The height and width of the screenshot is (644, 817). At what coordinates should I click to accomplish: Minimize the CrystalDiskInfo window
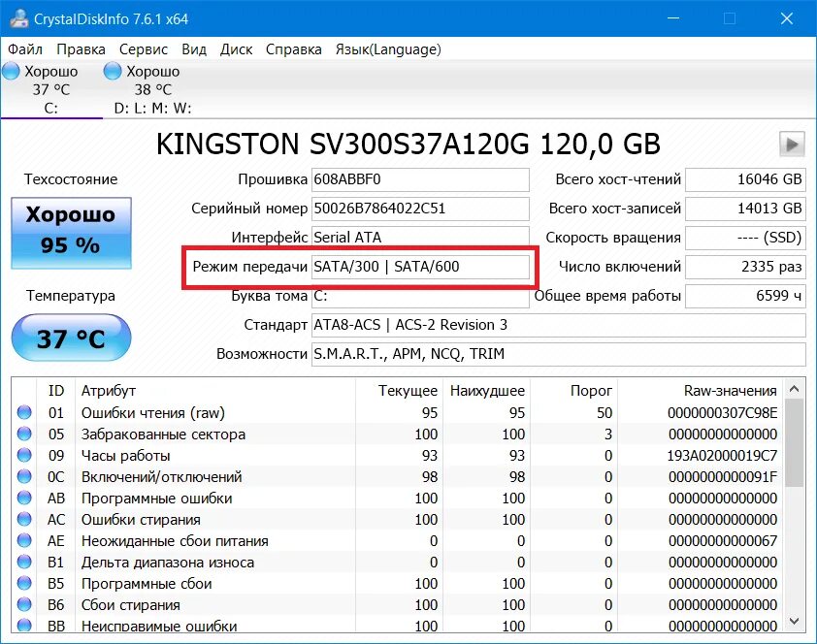click(x=673, y=18)
